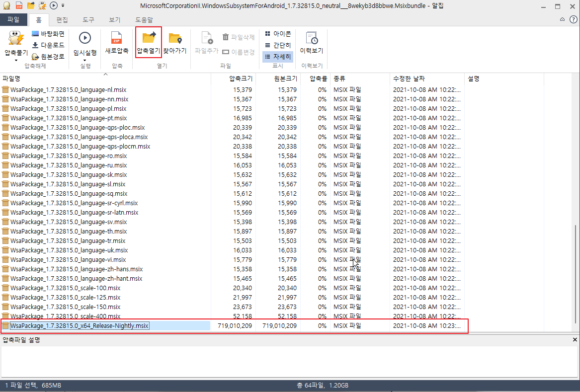
Task: Click the 총 64파일, 1.20GB status text
Action: [323, 386]
